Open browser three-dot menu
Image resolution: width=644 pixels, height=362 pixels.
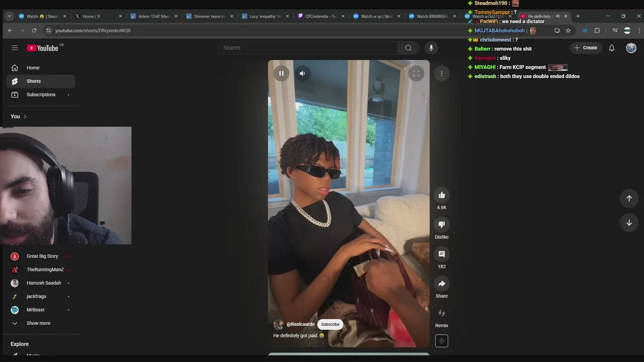tap(639, 30)
